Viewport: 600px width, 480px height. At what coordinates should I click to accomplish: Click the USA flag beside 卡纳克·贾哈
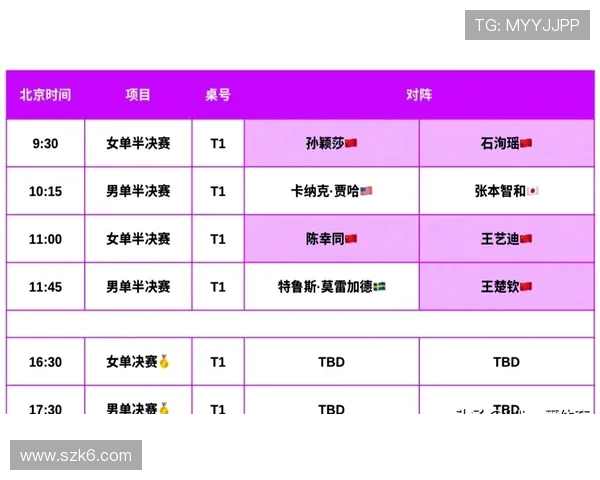pos(366,191)
